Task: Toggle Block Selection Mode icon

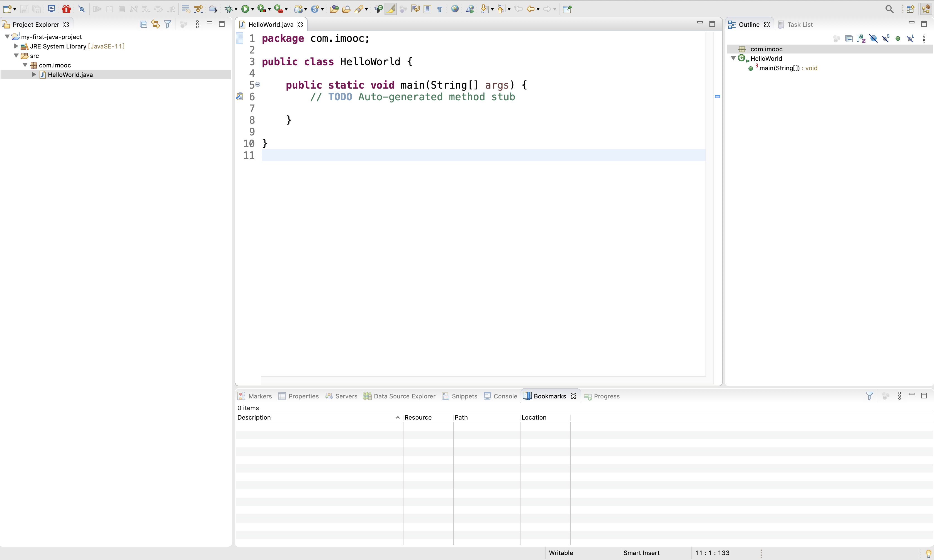Action: click(427, 9)
